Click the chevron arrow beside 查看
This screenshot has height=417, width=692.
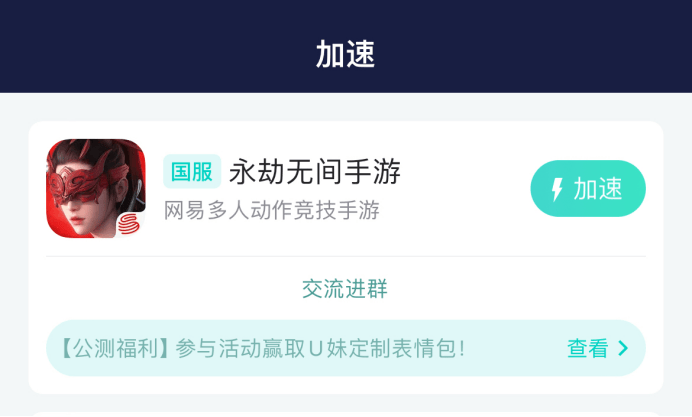click(624, 348)
